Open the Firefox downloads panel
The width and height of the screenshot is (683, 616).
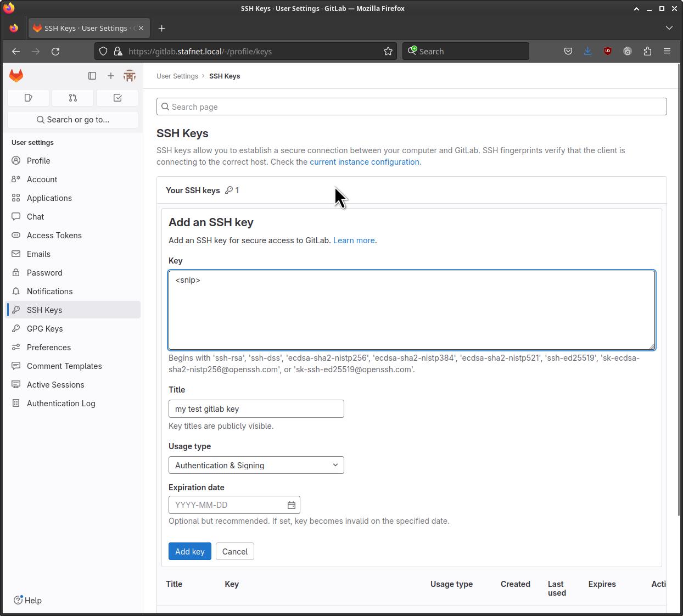tap(587, 51)
